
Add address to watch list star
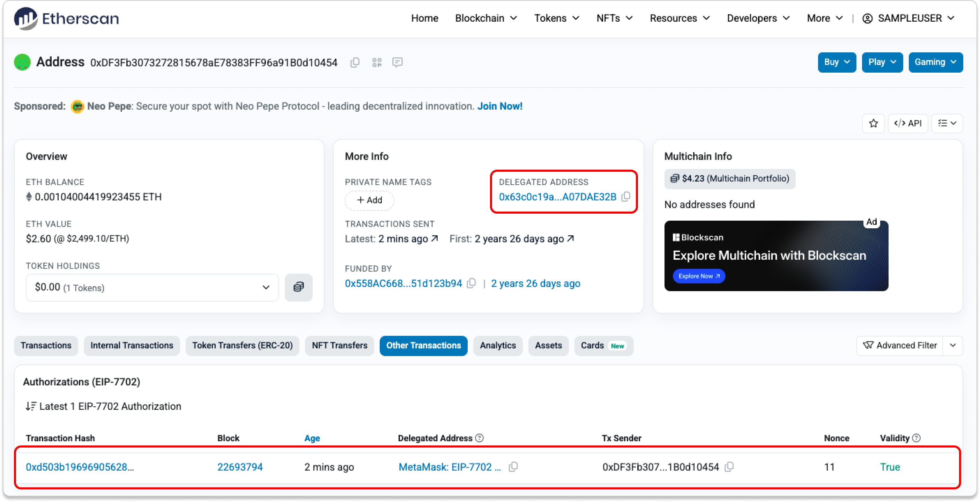tap(874, 123)
